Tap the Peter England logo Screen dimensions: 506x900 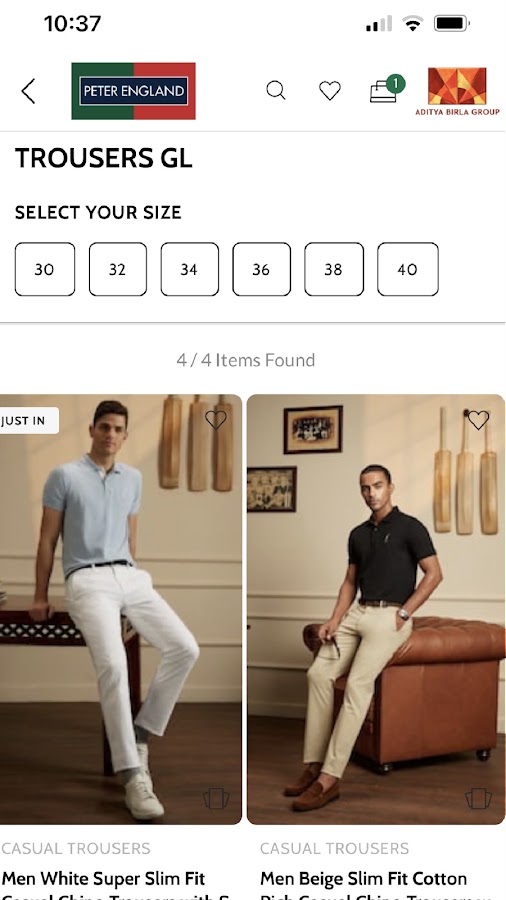[x=133, y=91]
